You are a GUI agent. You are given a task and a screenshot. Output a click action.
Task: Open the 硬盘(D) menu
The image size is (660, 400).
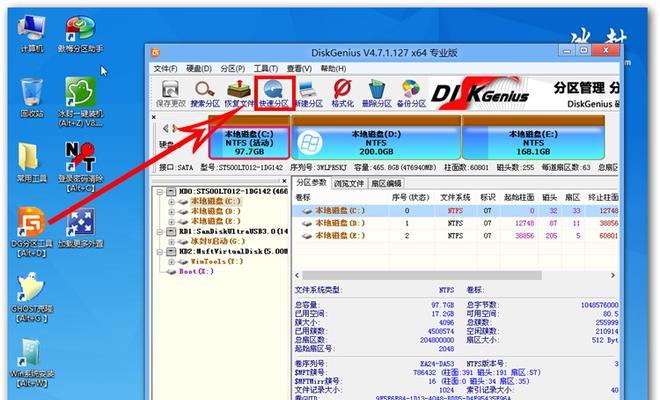(x=199, y=69)
